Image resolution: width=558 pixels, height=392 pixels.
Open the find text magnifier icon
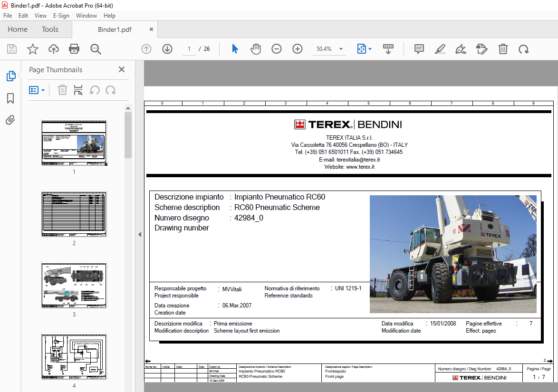(x=96, y=49)
